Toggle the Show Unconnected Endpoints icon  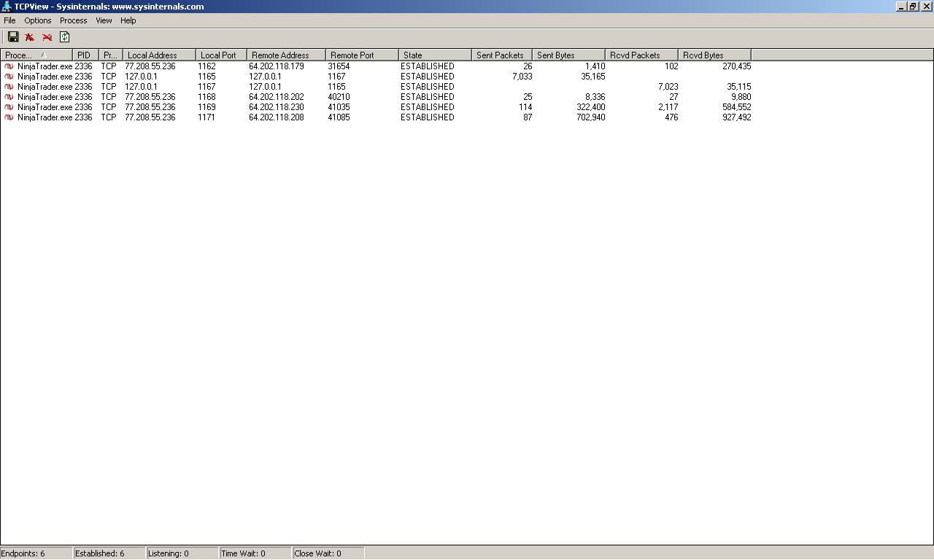coord(47,37)
